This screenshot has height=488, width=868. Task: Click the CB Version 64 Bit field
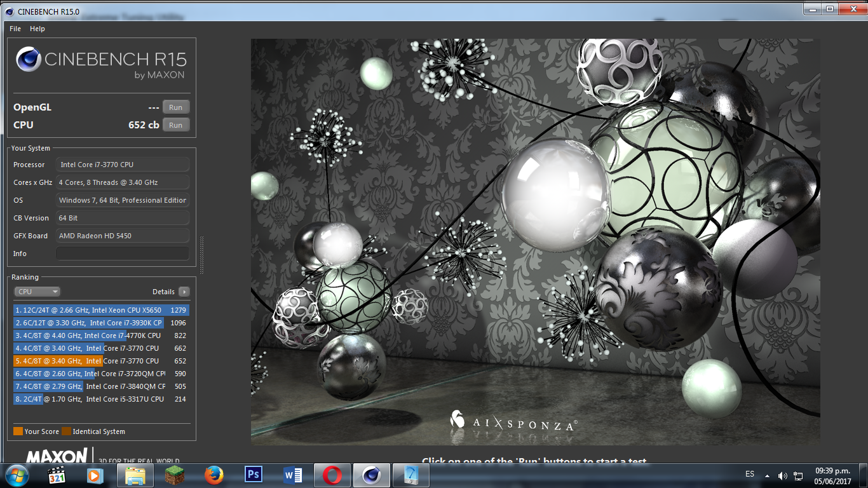click(x=123, y=218)
